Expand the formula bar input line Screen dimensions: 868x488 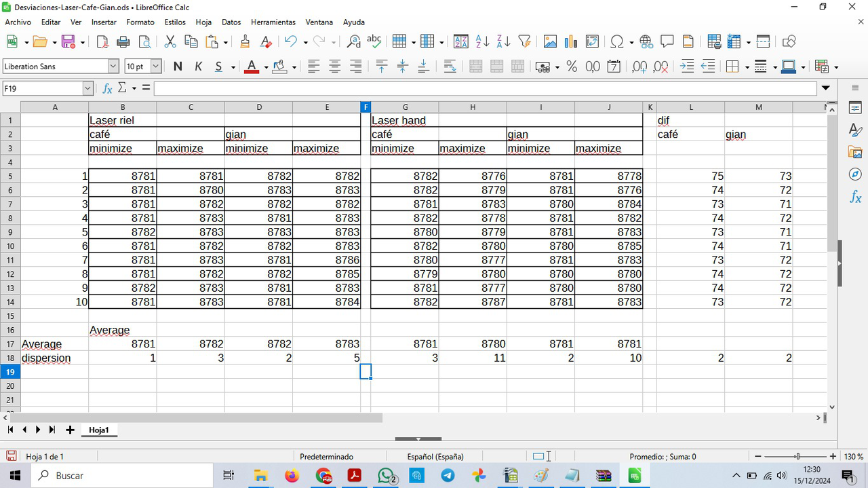[x=825, y=88]
